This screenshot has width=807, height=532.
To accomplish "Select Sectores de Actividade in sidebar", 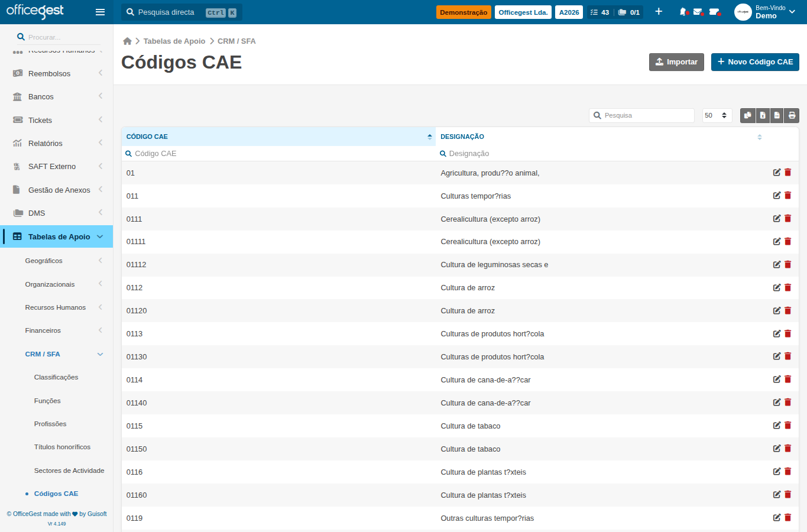I will [69, 471].
